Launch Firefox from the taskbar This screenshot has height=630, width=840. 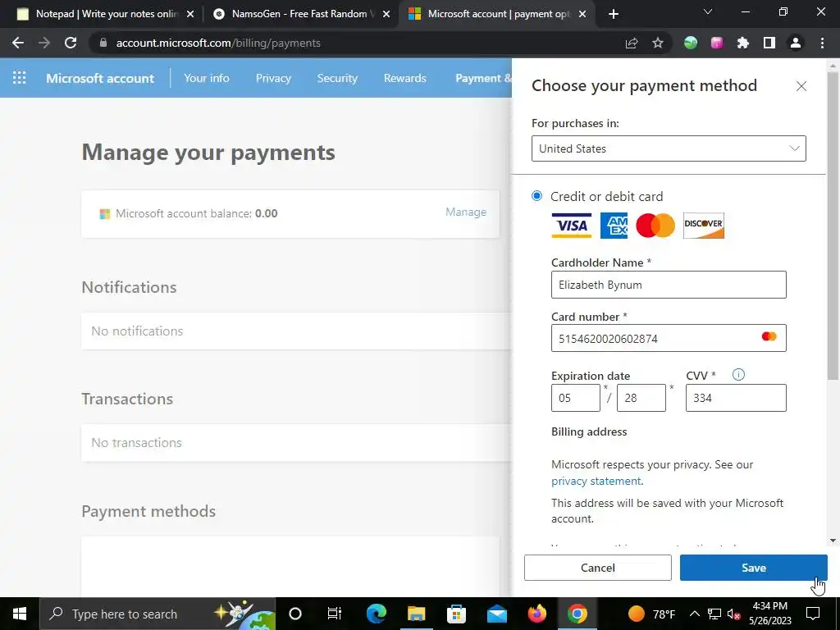coord(536,614)
